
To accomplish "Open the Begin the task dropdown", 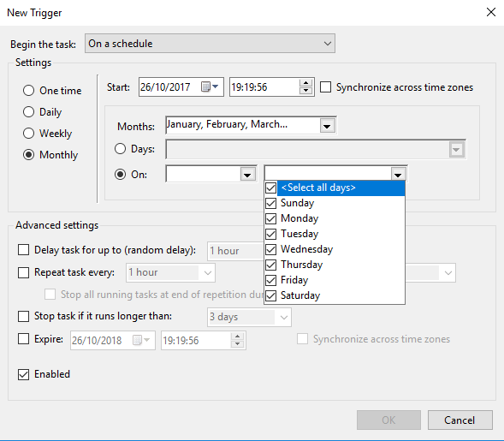I will tap(210, 44).
